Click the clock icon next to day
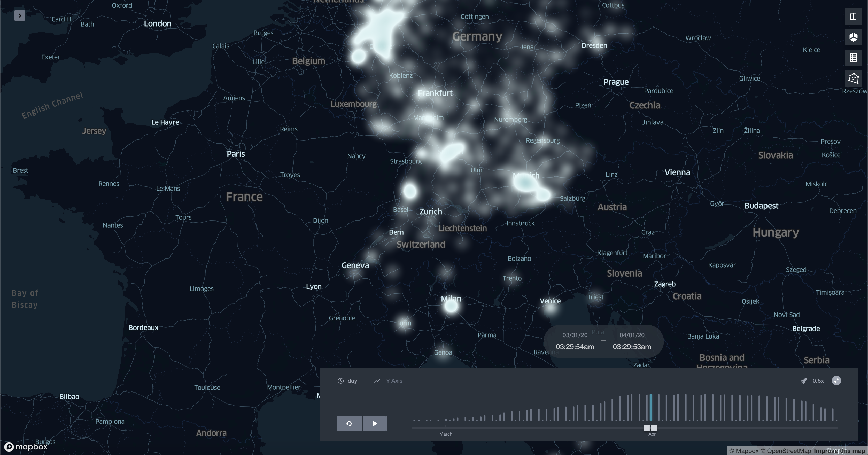868x455 pixels. pos(341,381)
